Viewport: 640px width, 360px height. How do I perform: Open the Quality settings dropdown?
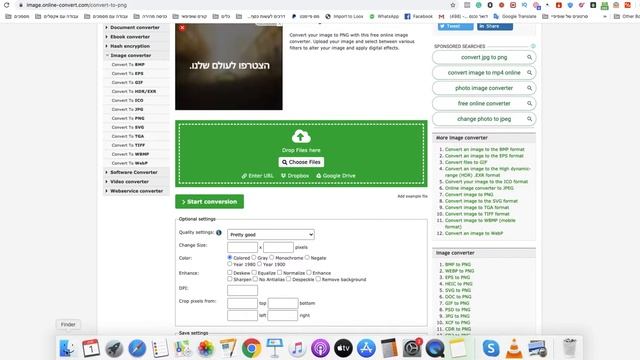pyautogui.click(x=271, y=235)
